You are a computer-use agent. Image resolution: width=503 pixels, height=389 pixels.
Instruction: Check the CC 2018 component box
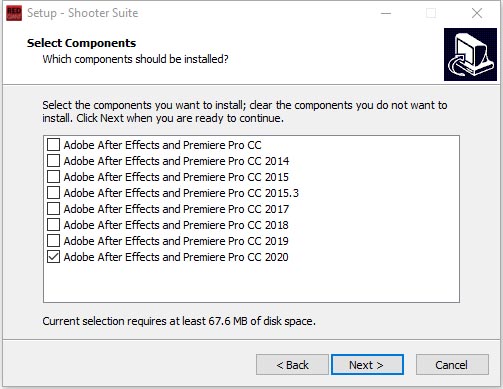click(53, 225)
